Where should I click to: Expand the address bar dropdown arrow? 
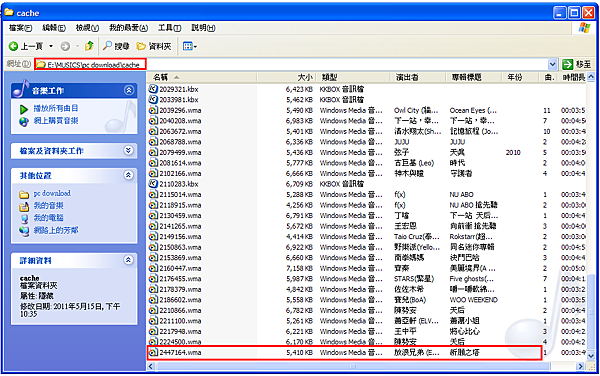(552, 64)
